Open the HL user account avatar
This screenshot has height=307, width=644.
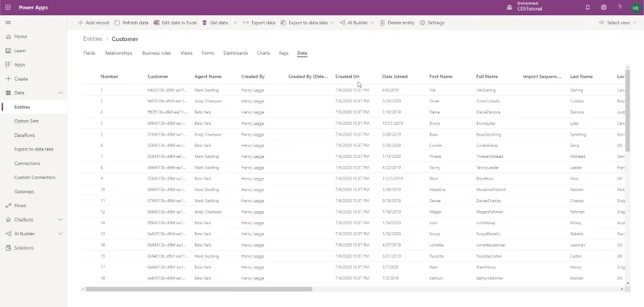(635, 7)
